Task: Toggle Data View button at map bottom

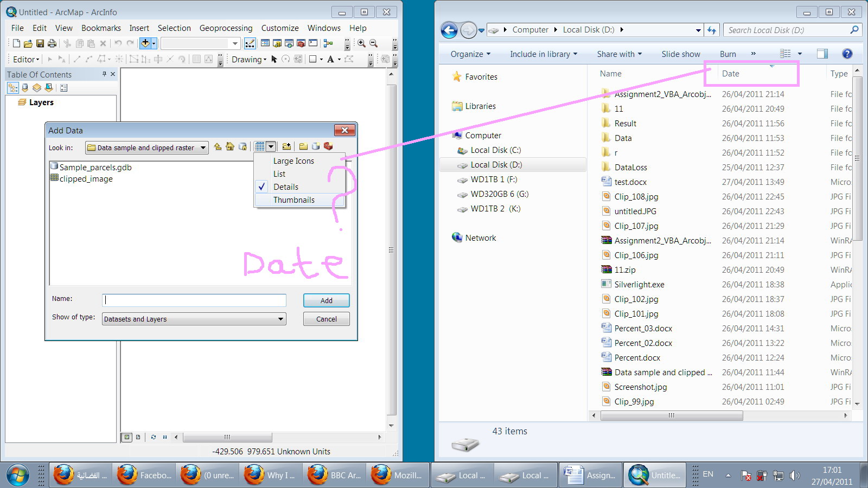Action: (x=127, y=437)
